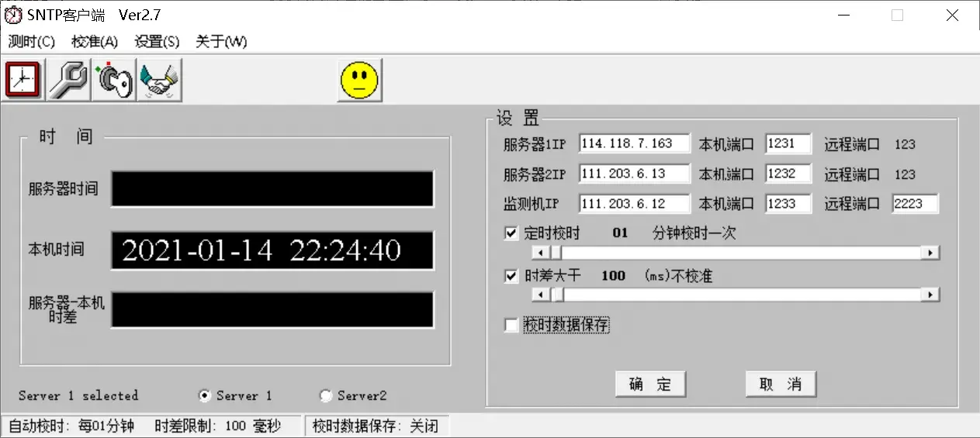Click the local time display 2021-01-14 22:24:40

(x=272, y=250)
